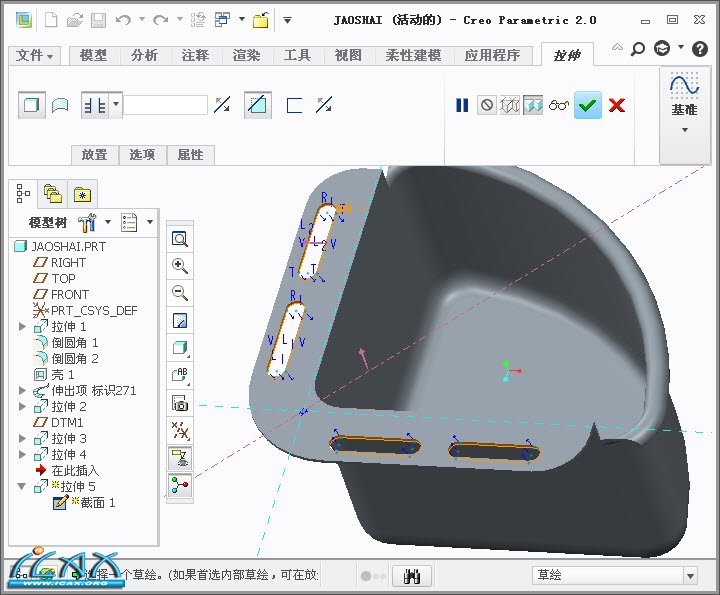720x595 pixels.
Task: Expand the 拉伸 3 feature node
Action: (x=22, y=438)
